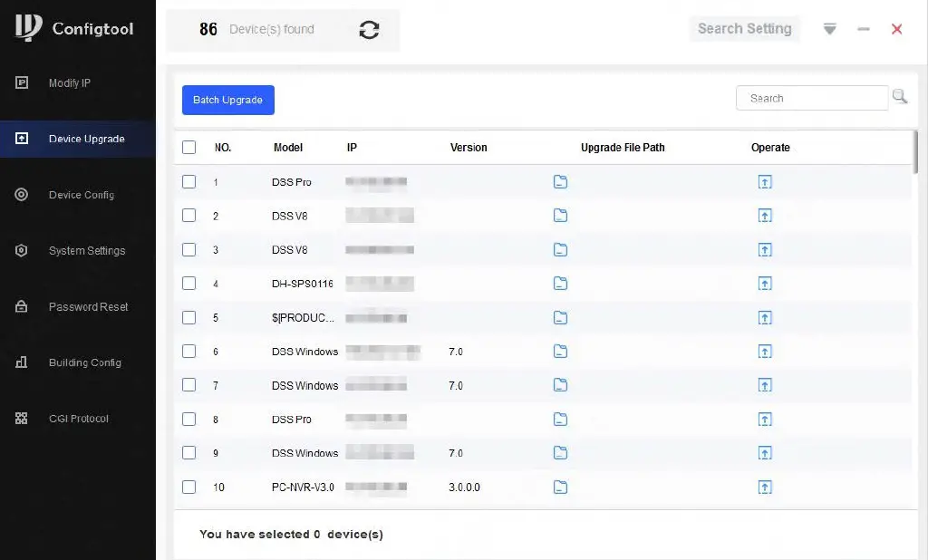Click the device list vertical scrollbar

[x=915, y=152]
